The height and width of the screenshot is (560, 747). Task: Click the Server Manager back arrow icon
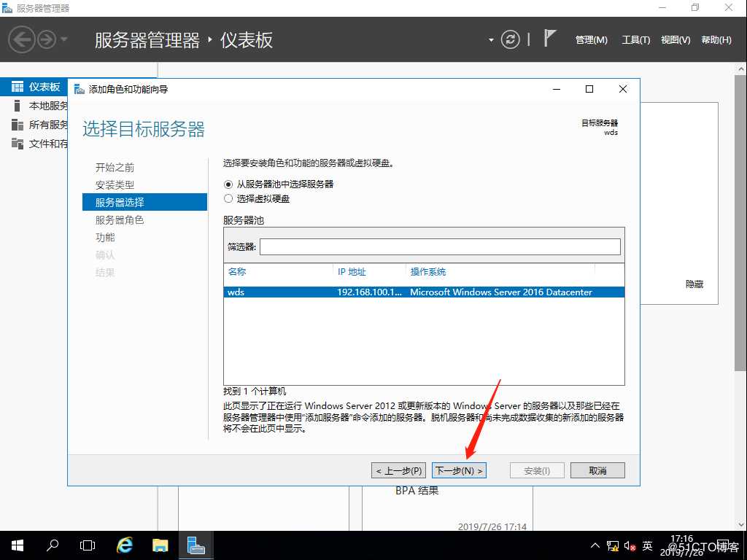pyautogui.click(x=21, y=39)
